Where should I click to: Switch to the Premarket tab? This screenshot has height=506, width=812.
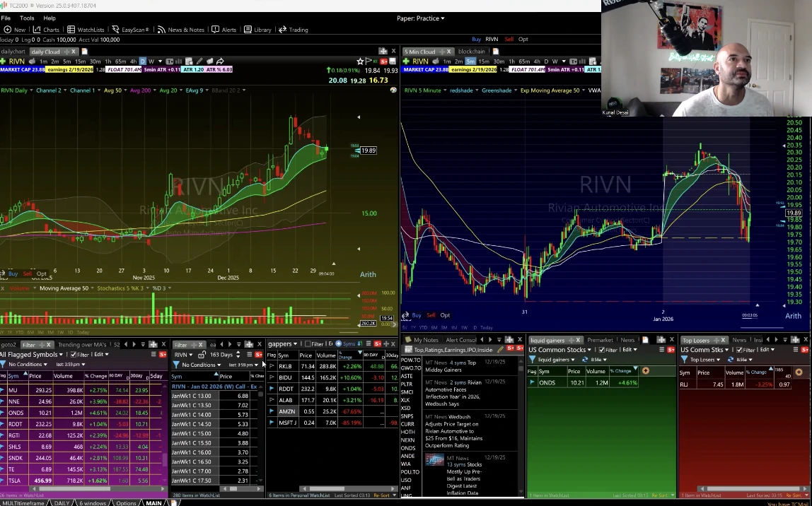coord(601,340)
